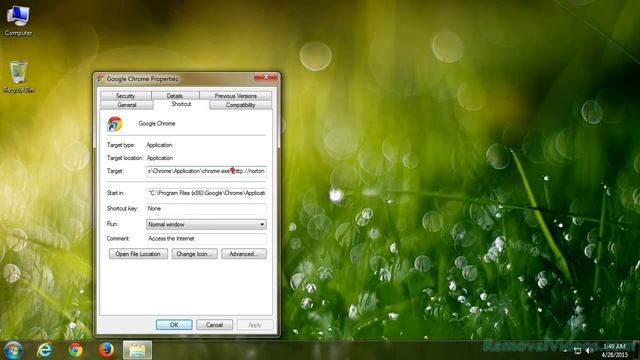Launch Google Chrome from the taskbar
This screenshot has height=360, width=640.
tap(75, 350)
